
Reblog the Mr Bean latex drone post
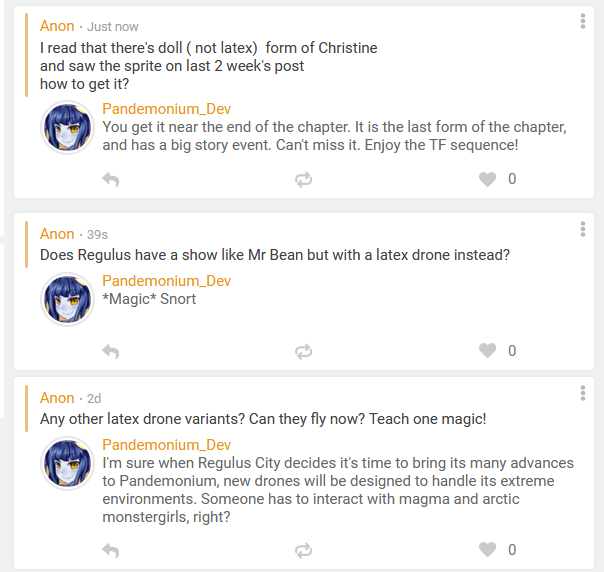point(303,351)
